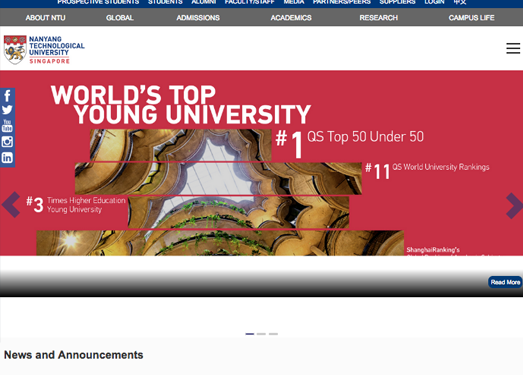Open NTU Instagram page icon
Screen dimensions: 523x375
(x=7, y=142)
